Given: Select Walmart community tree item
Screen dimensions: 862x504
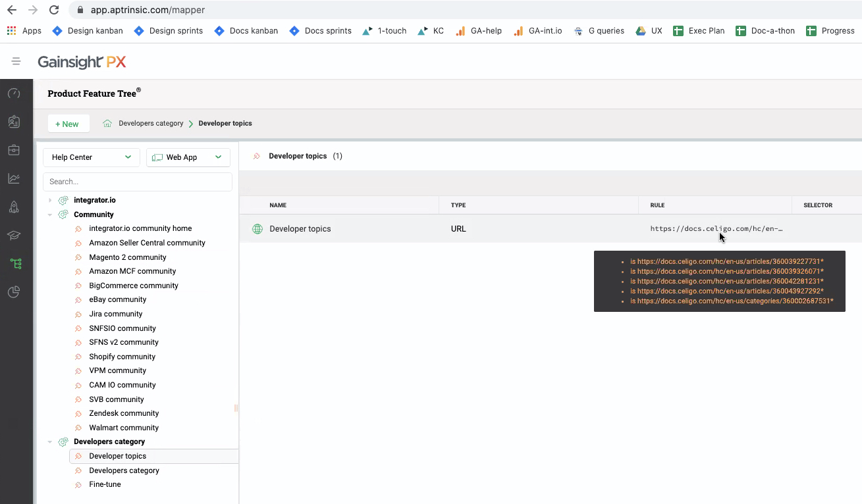Looking at the screenshot, I should (124, 428).
